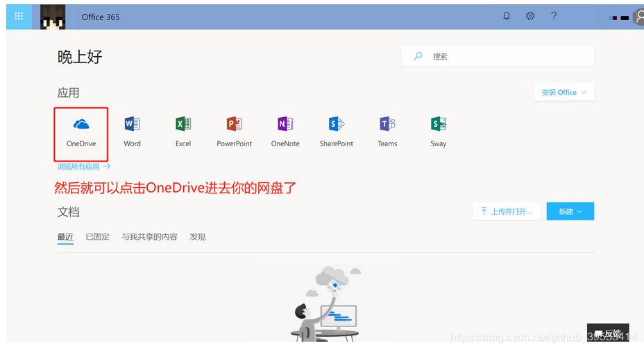Open the account user icon
The width and height of the screenshot is (644, 350).
tap(638, 17)
